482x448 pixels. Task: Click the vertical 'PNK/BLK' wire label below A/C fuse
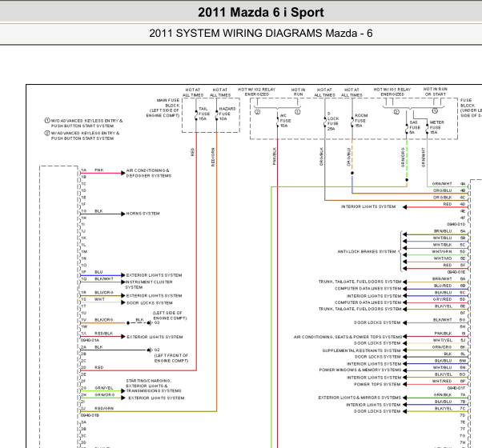pyautogui.click(x=275, y=156)
